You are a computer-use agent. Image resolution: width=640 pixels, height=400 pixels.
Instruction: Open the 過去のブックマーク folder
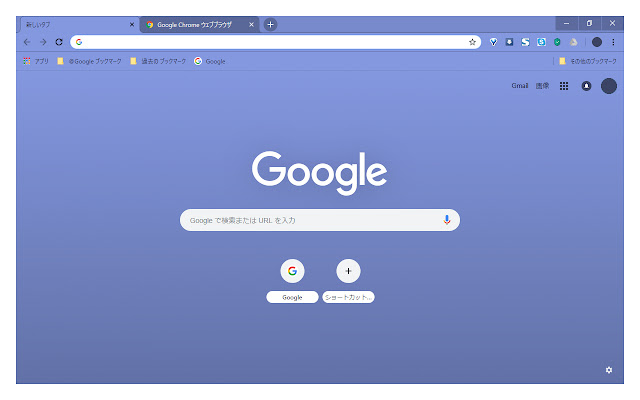point(158,61)
